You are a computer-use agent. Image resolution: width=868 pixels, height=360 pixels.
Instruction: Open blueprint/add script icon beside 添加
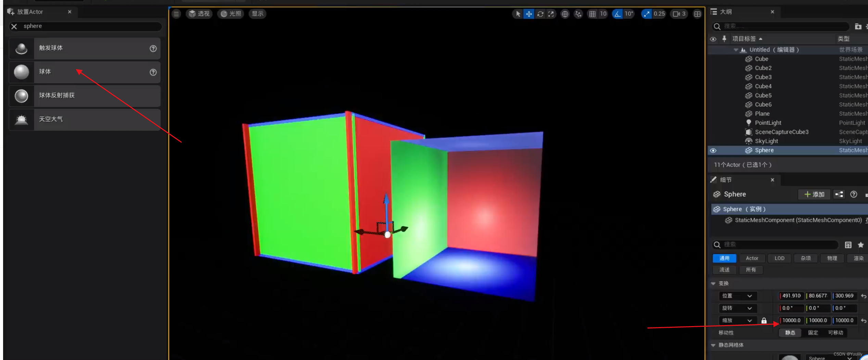tap(839, 195)
